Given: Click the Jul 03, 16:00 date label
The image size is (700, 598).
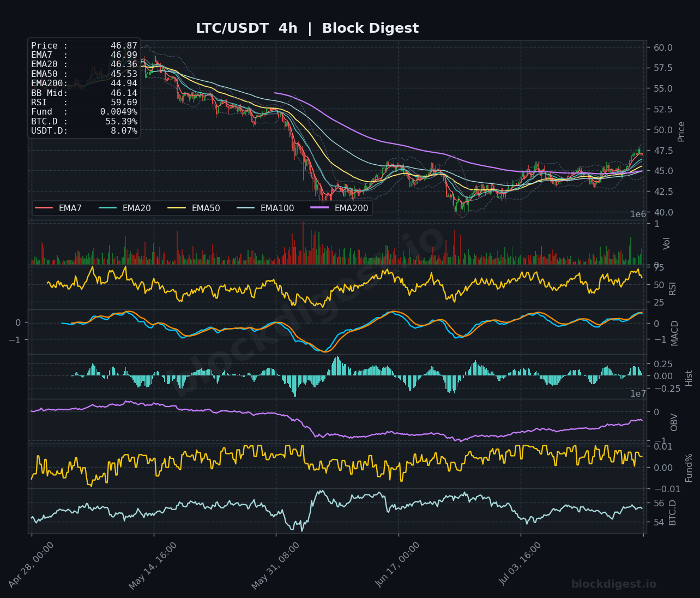Looking at the screenshot, I should click(x=521, y=564).
